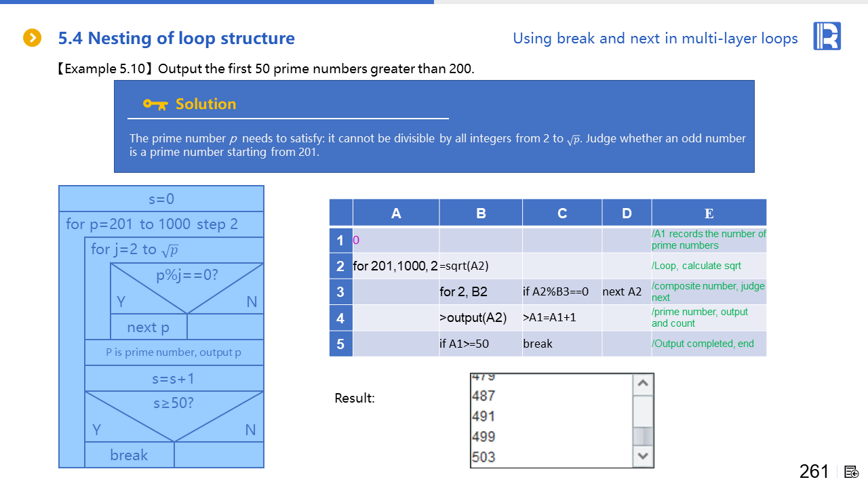Click the Result list scrollbar thumb
The height and width of the screenshot is (488, 868).
[643, 434]
